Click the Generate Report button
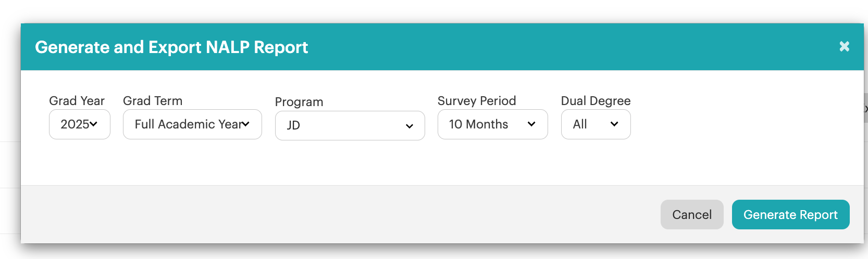868x259 pixels. [x=790, y=214]
